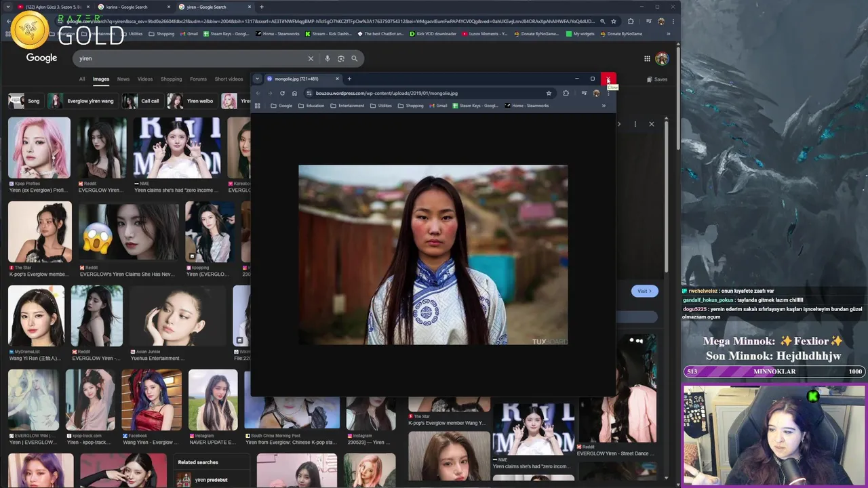Open NME 'Yiren claims she's had zero income' thumbnail
The width and height of the screenshot is (868, 488).
176,148
